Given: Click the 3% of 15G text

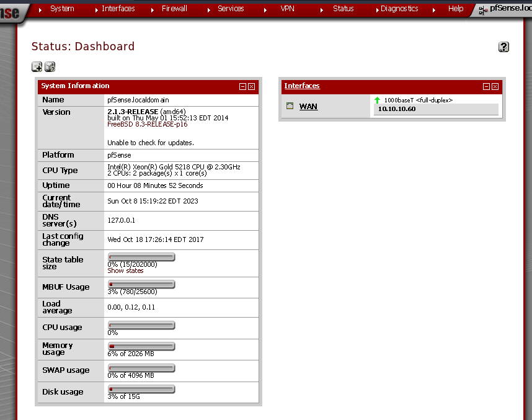Looking at the screenshot, I should pyautogui.click(x=123, y=396).
